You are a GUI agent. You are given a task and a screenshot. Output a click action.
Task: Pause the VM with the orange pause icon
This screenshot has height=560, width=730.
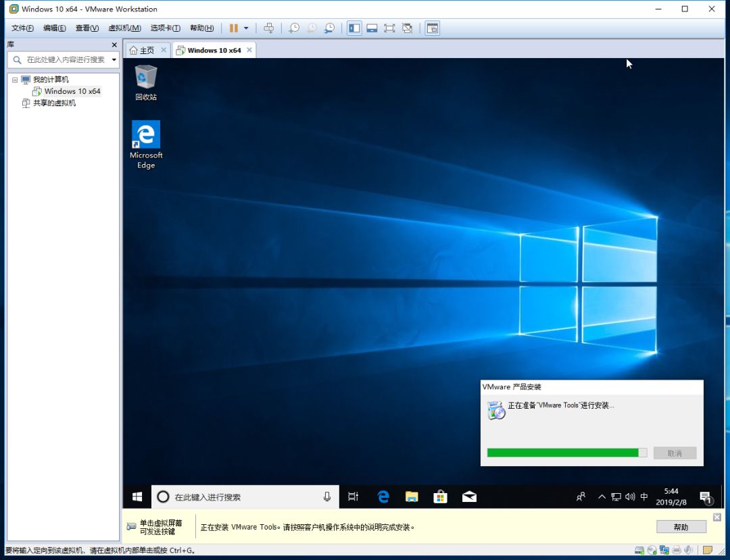[234, 28]
